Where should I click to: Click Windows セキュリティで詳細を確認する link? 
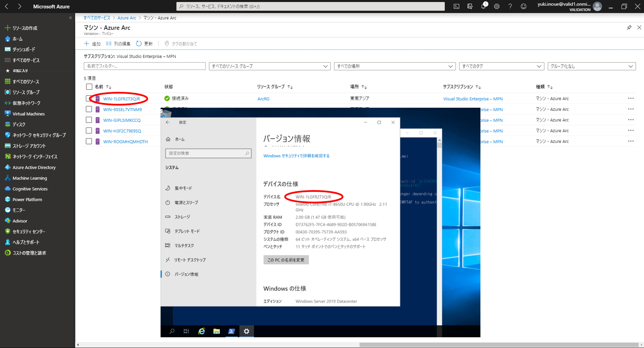[296, 156]
